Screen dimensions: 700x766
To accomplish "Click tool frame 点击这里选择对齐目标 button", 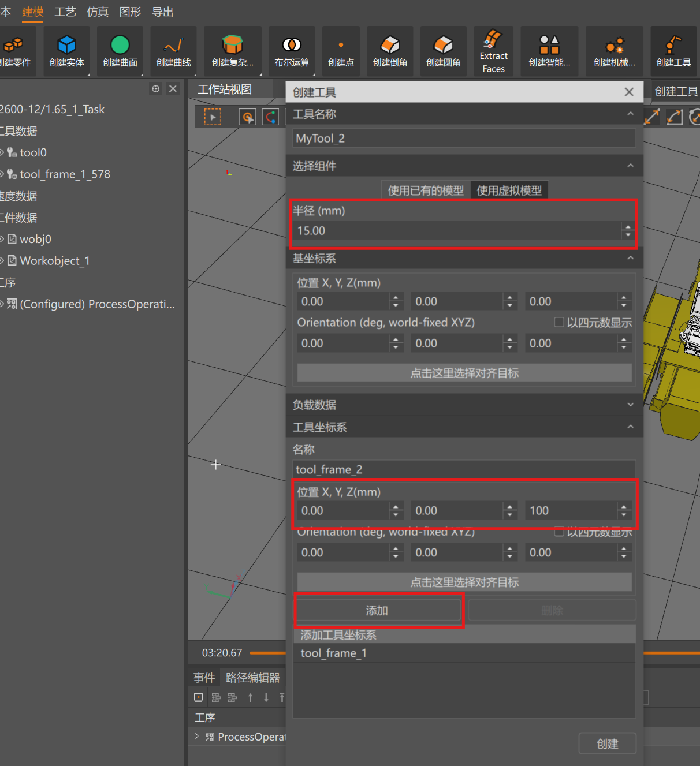I will 464,582.
